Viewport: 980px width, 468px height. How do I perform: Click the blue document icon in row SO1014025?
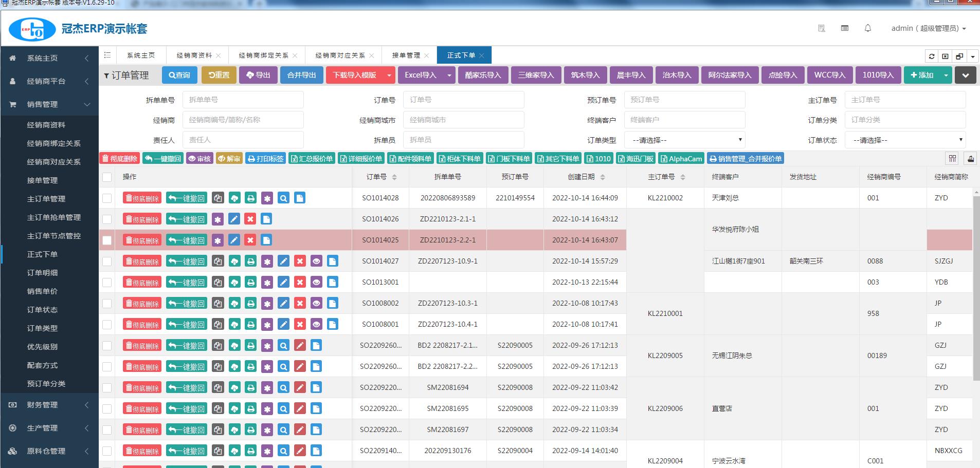point(266,240)
